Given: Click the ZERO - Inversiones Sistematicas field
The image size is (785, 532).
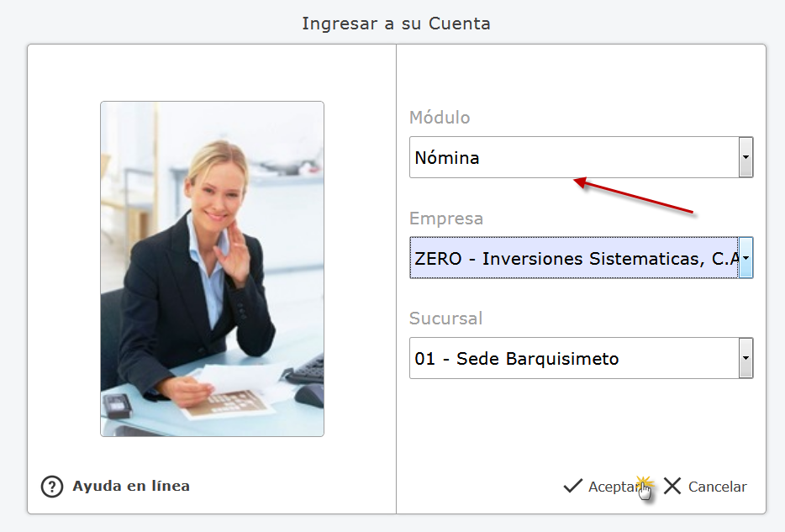Looking at the screenshot, I should pyautogui.click(x=574, y=258).
